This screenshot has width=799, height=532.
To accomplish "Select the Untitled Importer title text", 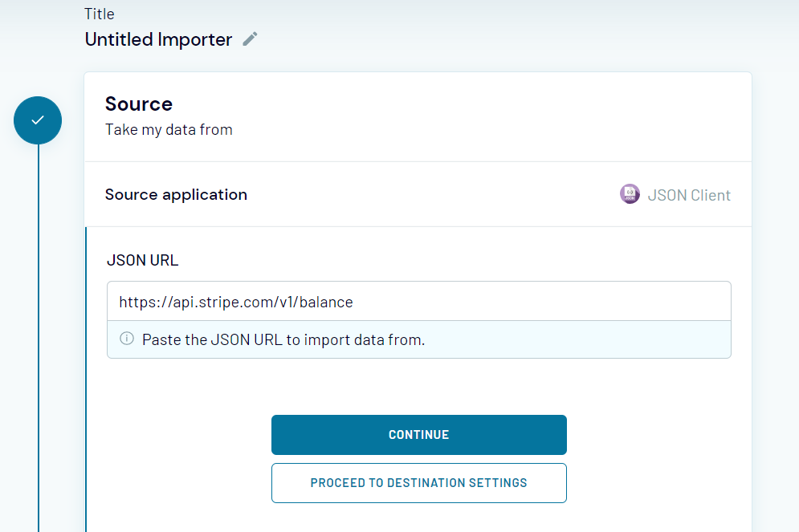I will coord(158,39).
